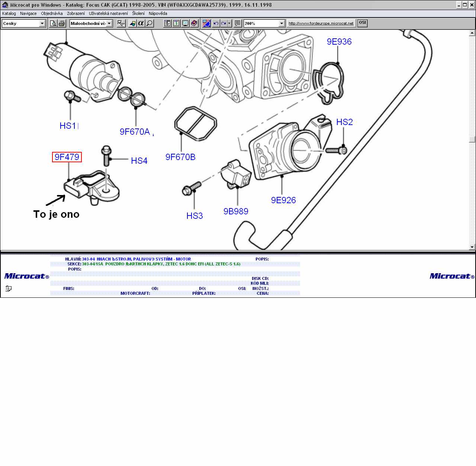The image size is (476, 466).
Task: Click the monitor screen toolbar icon
Action: [185, 23]
